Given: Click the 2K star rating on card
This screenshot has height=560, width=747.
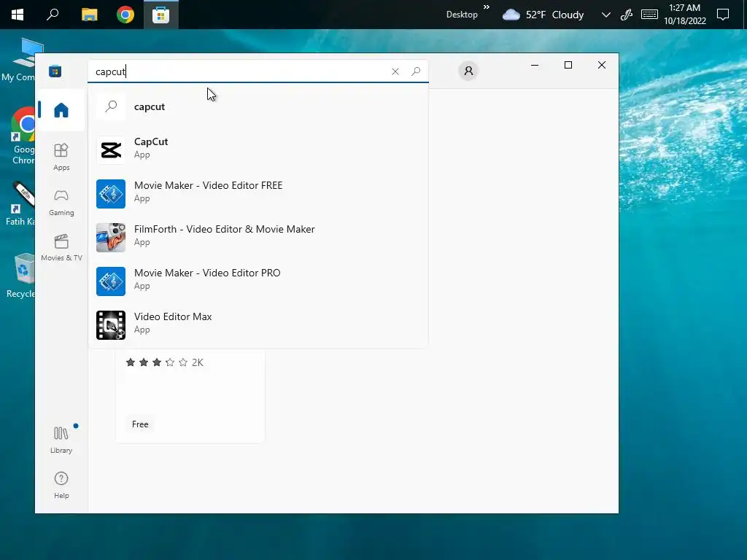Looking at the screenshot, I should click(164, 362).
